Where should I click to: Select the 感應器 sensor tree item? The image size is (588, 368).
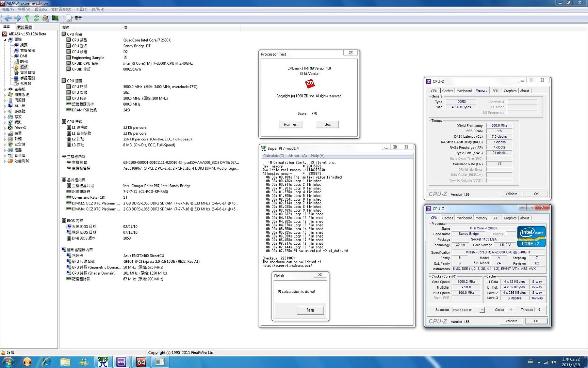pyautogui.click(x=26, y=83)
